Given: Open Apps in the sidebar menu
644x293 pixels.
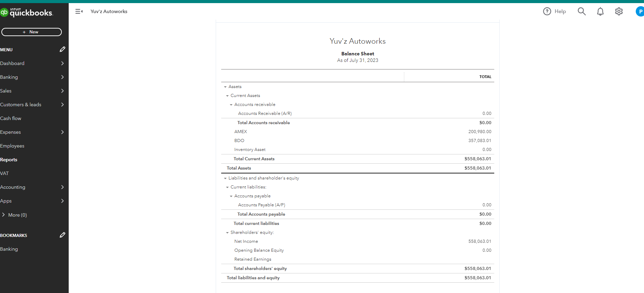Looking at the screenshot, I should pyautogui.click(x=6, y=201).
